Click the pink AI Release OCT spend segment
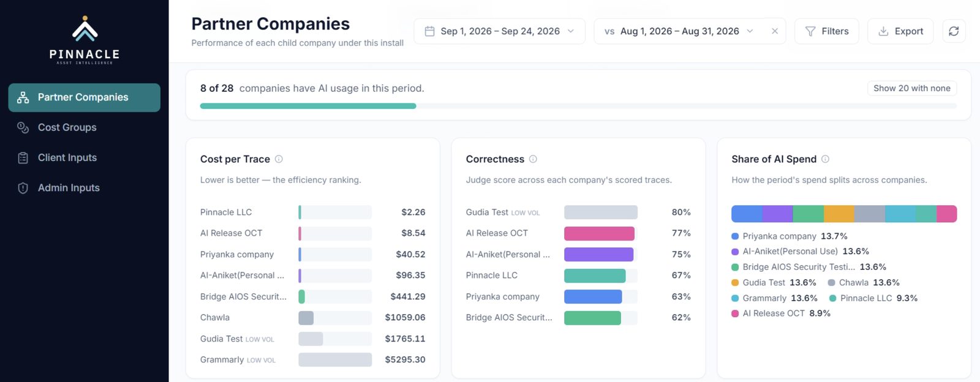This screenshot has width=980, height=382. pos(946,214)
